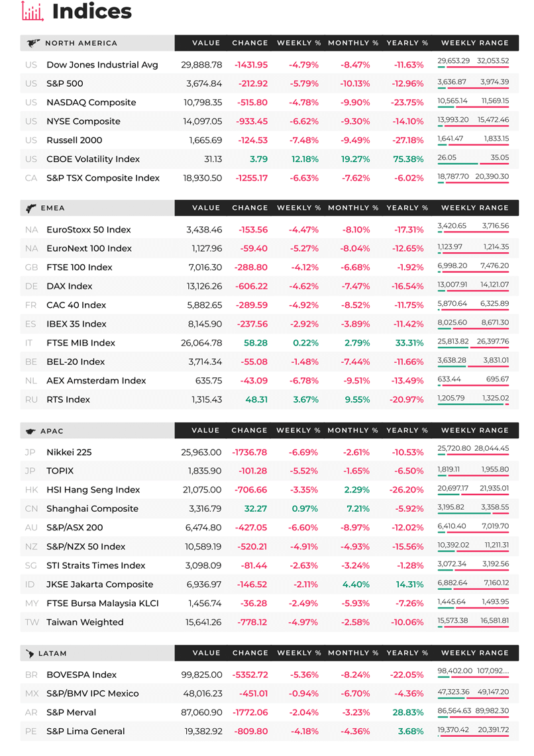Image resolution: width=534 pixels, height=756 pixels.
Task: Click the EMEA region map icon
Action: click(x=31, y=209)
